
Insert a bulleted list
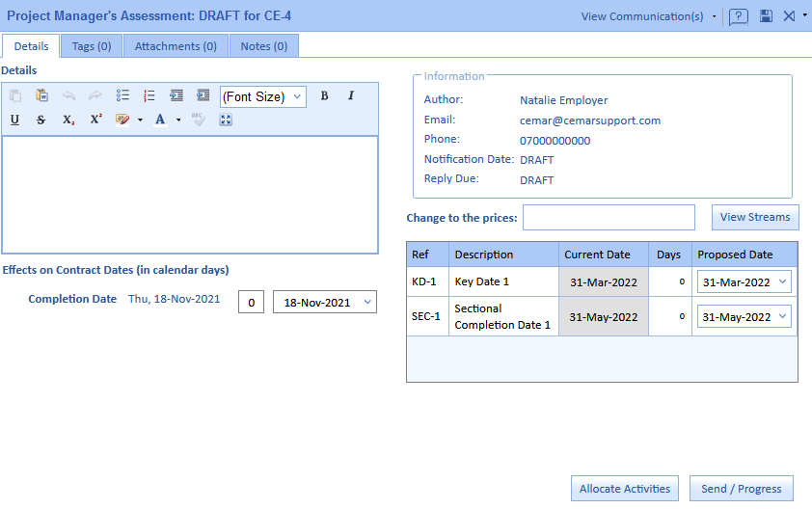tap(122, 95)
